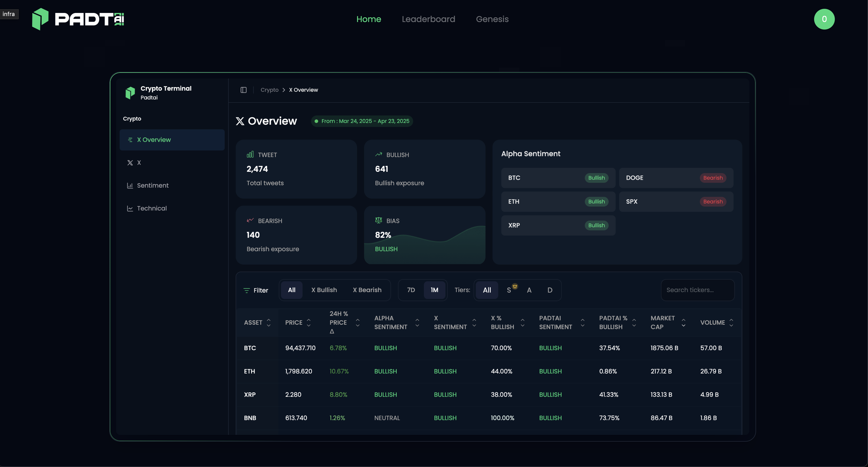Toggle the sidebar collapse icon beside breadcrumb
Screen dimensions: 868x467
(x=243, y=90)
